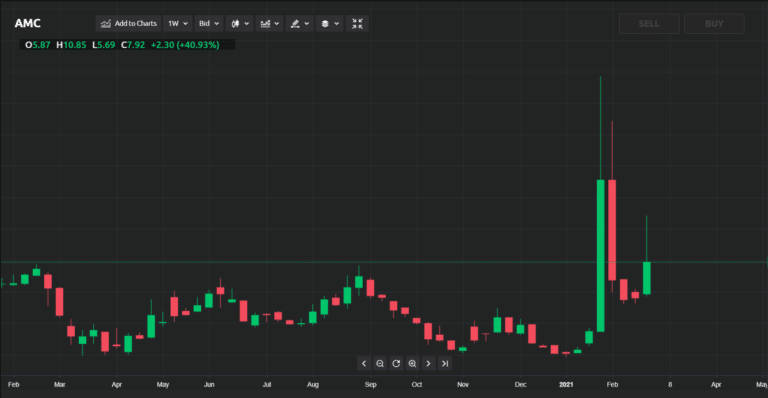Open the Bid price type dropdown
Image resolution: width=768 pixels, height=398 pixels.
209,23
